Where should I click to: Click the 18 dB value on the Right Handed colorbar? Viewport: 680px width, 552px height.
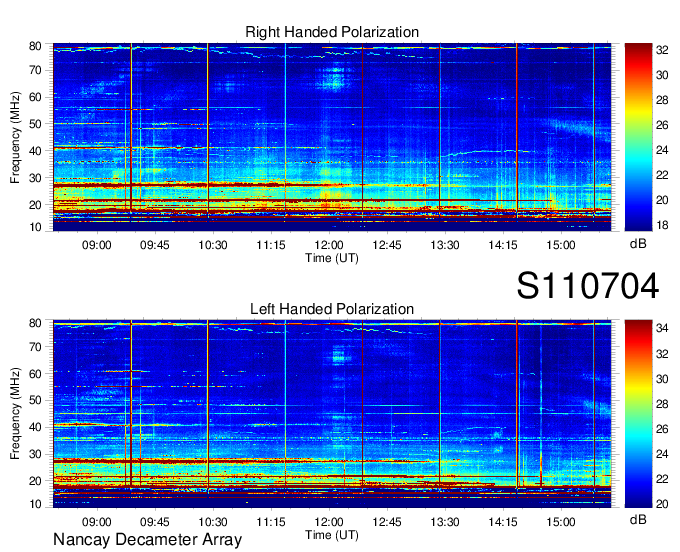click(x=662, y=225)
